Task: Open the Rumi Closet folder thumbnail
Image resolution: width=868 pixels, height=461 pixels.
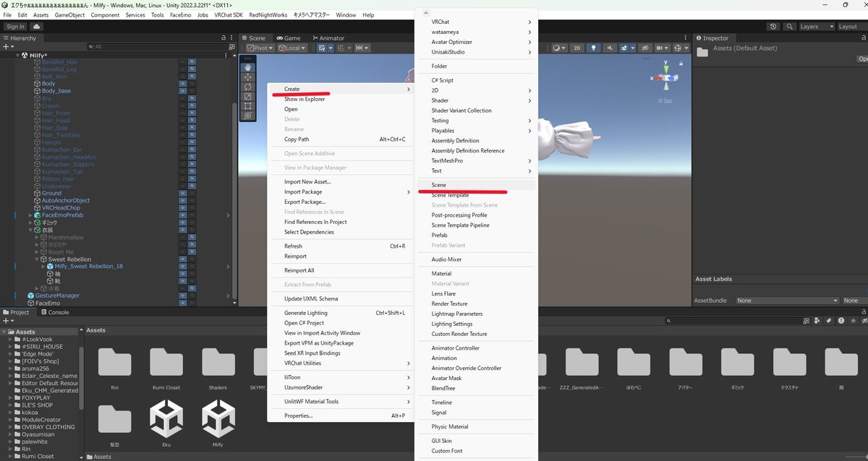Action: coord(166,364)
